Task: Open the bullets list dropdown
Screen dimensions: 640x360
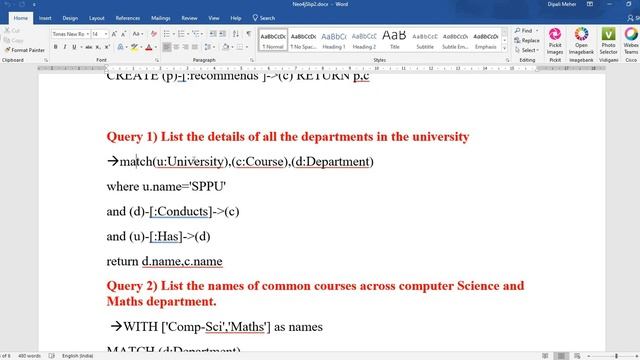Action: [173, 34]
